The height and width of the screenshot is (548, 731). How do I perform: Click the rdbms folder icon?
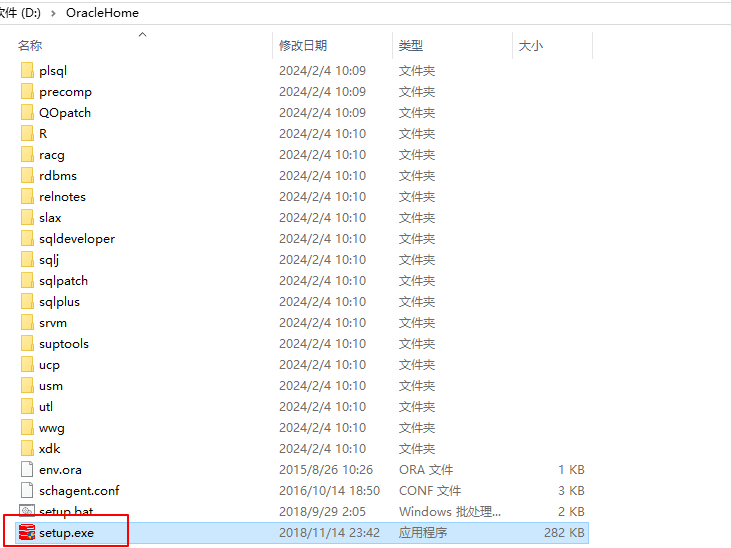(27, 175)
